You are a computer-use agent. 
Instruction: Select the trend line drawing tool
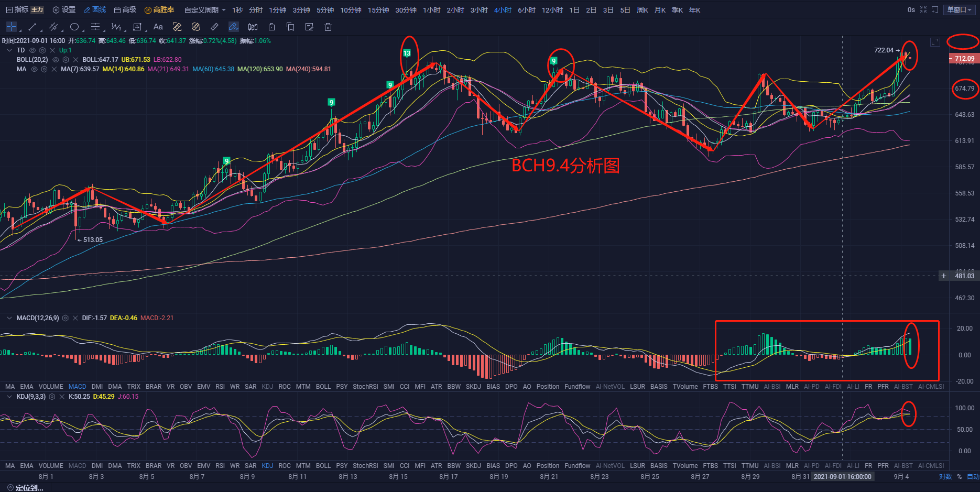click(x=32, y=27)
